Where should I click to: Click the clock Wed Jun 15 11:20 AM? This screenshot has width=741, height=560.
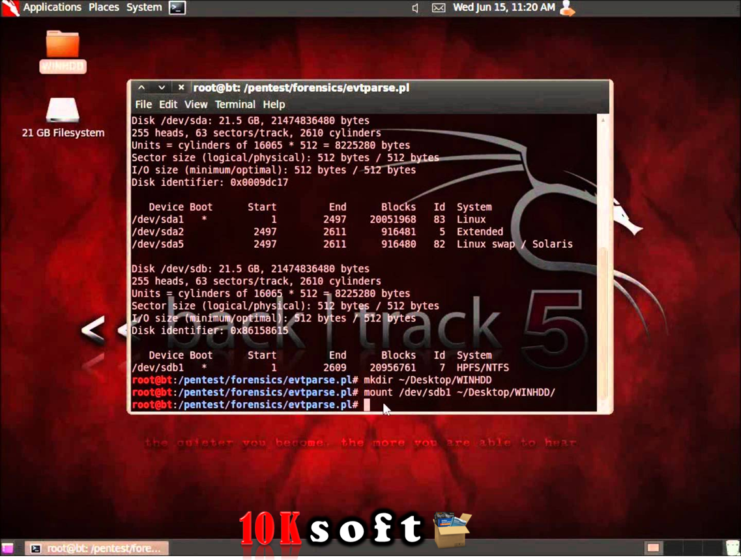coord(504,8)
